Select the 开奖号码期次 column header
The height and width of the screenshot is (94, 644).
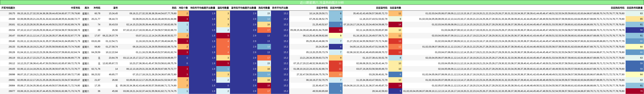[x=8, y=8]
